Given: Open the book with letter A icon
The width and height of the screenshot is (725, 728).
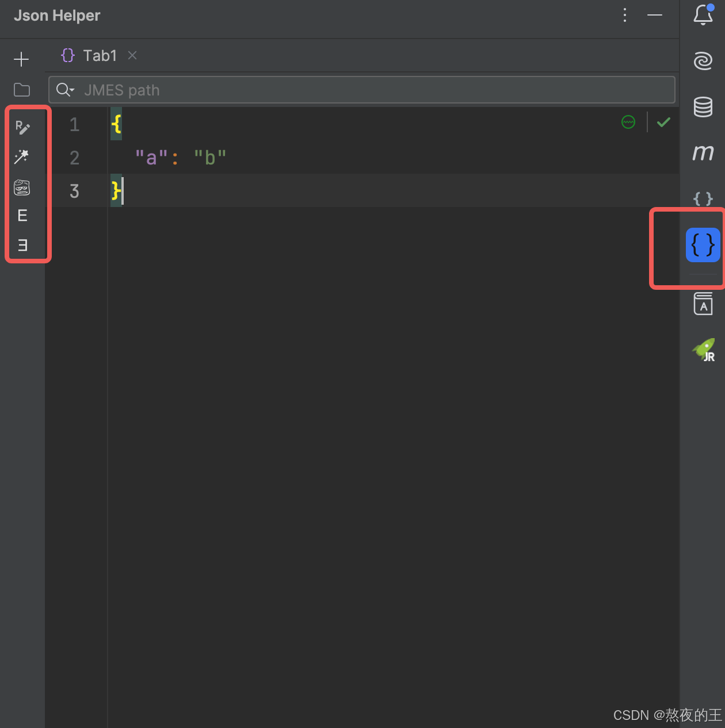Looking at the screenshot, I should 703,303.
